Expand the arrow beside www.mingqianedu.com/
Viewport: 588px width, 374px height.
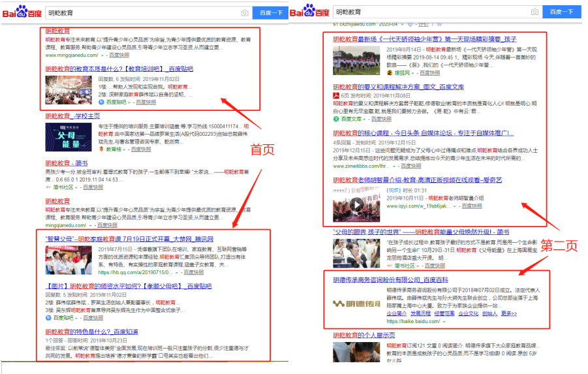pyautogui.click(x=102, y=55)
